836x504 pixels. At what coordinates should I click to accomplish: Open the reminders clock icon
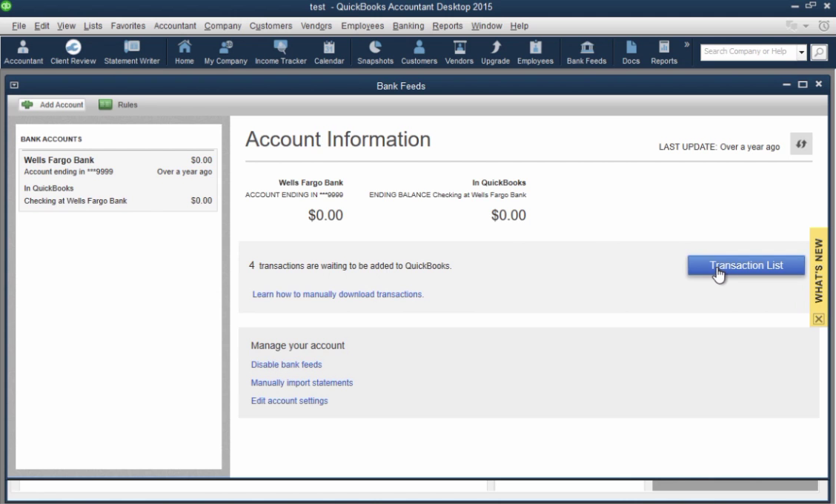pos(823,26)
